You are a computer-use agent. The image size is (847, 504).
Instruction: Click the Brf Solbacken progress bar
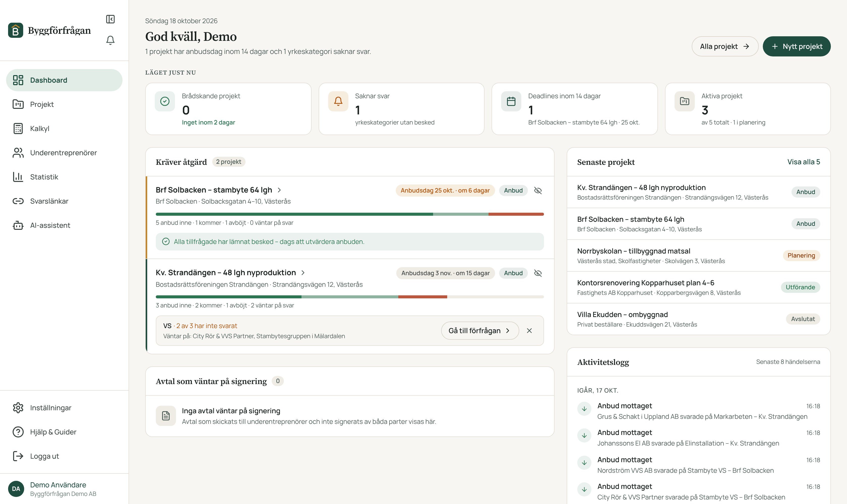point(350,214)
